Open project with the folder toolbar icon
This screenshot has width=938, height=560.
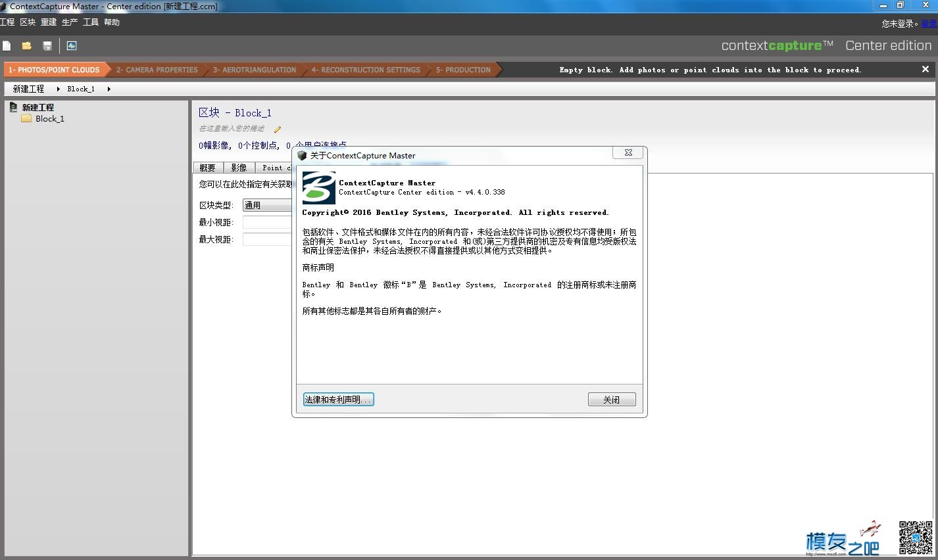(27, 45)
